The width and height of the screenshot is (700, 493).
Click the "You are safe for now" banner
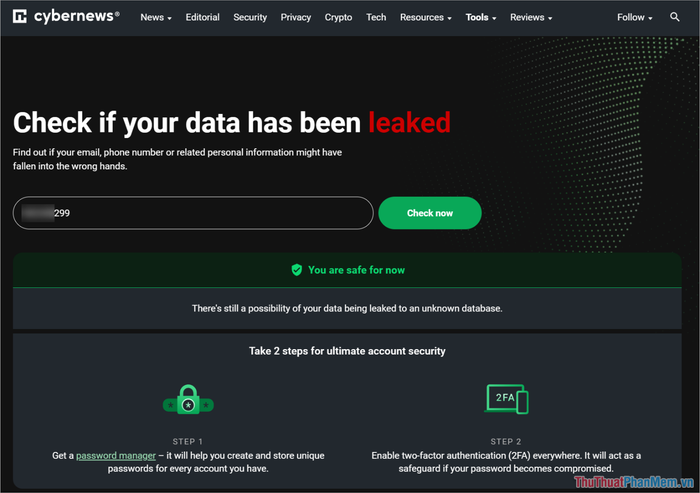[x=346, y=270]
